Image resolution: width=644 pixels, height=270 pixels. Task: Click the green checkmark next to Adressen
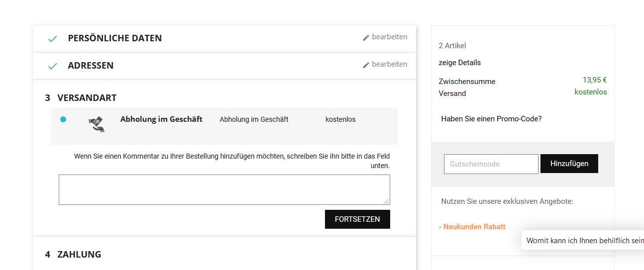click(52, 66)
